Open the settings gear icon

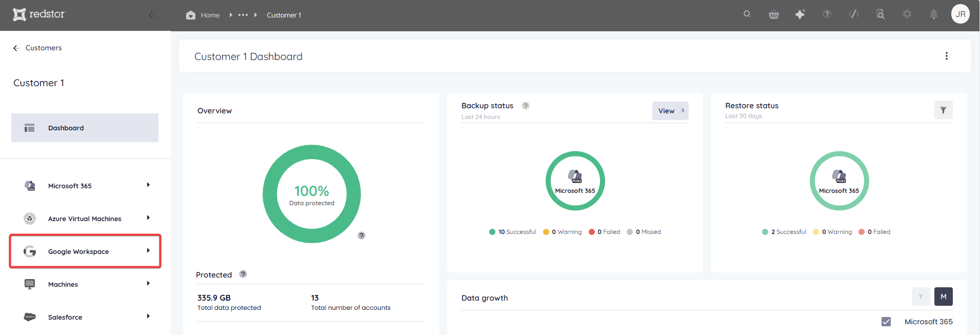(907, 14)
